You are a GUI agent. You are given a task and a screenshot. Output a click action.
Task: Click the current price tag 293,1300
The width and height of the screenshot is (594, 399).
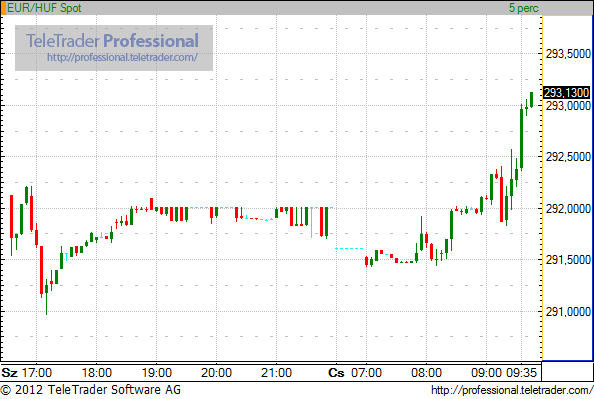(x=567, y=92)
